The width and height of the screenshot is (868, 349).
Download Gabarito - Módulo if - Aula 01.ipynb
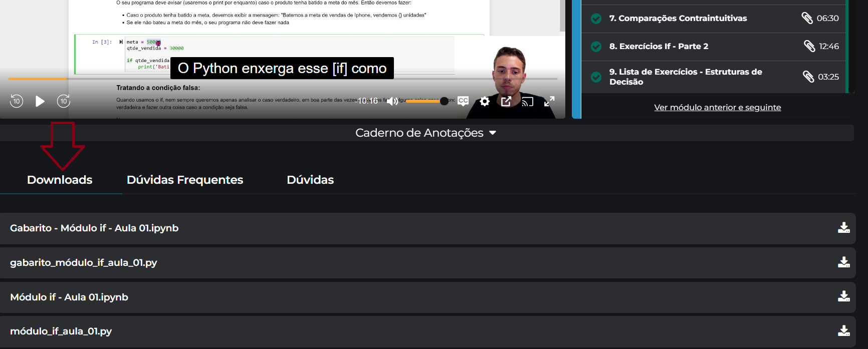[844, 228]
